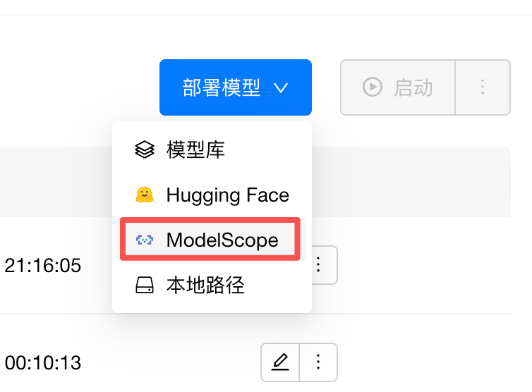This screenshot has width=532, height=392.
Task: Expand the three-dot menu beside 启动
Action: (483, 87)
